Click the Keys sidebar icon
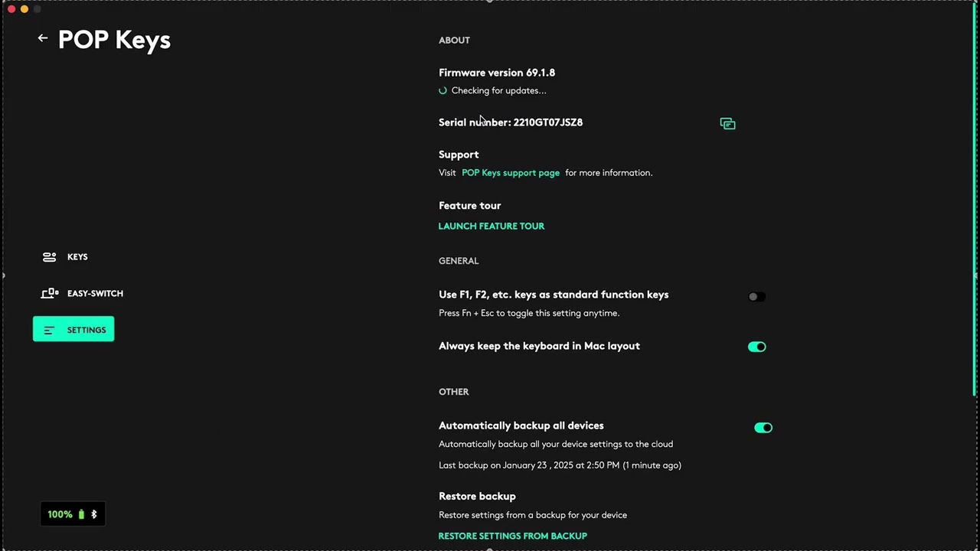The width and height of the screenshot is (980, 551). (x=50, y=257)
